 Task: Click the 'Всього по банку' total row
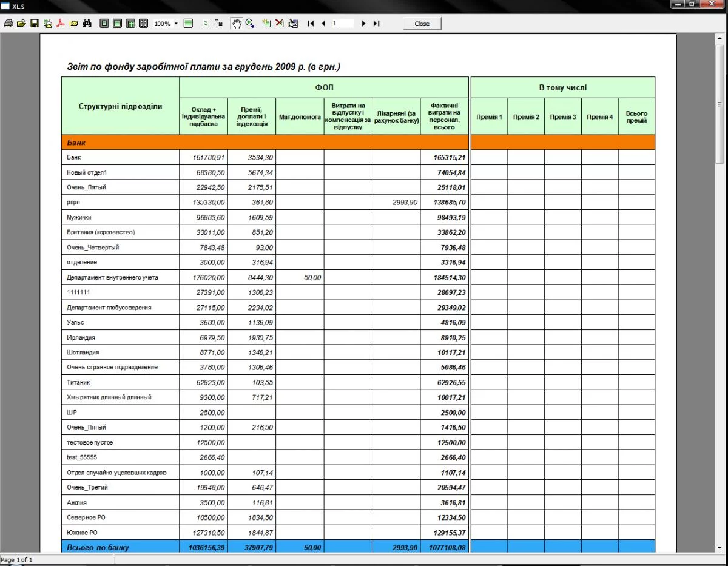click(x=97, y=547)
